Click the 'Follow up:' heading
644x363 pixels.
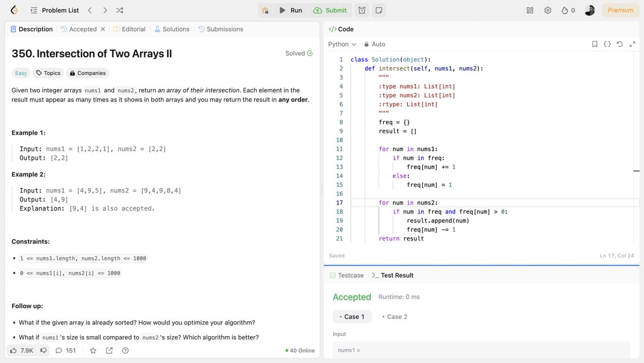point(27,306)
